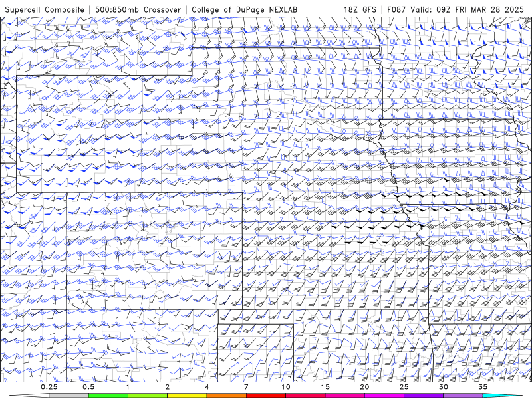Screen dimensions: 532x399
Task: Click the "20" color scale label
Action: click(364, 387)
